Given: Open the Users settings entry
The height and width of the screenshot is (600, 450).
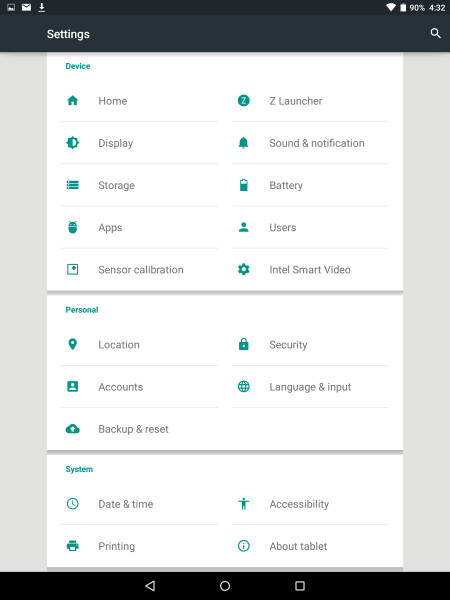Looking at the screenshot, I should click(x=310, y=227).
